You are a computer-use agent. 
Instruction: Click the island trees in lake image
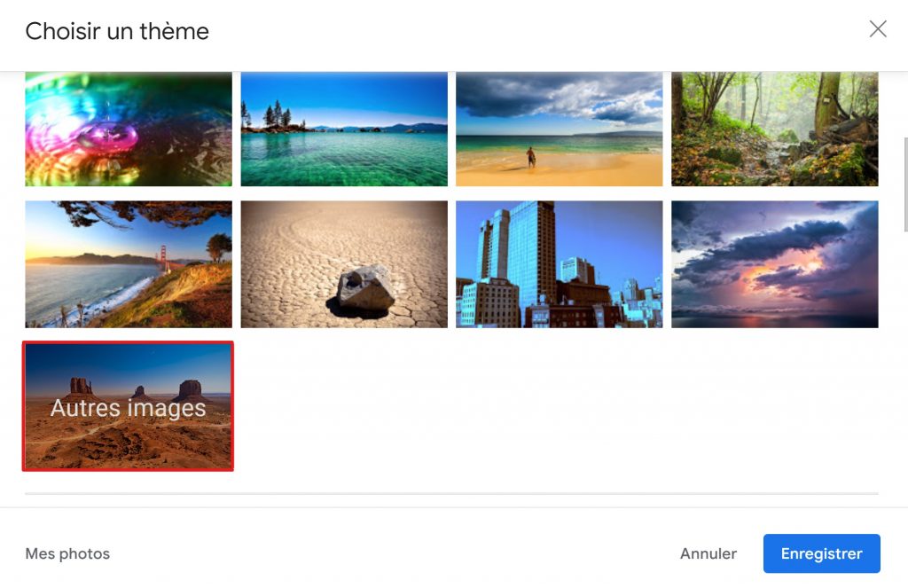[277, 114]
